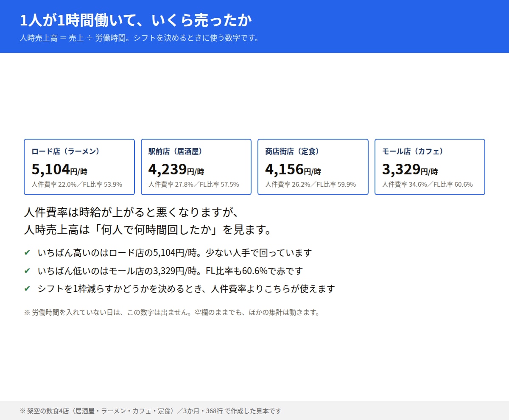Screen dimensions: 509x420
Task: Click the line 人時売上高は「何人で何時間回したか」を見ます。
Action: [148, 230]
